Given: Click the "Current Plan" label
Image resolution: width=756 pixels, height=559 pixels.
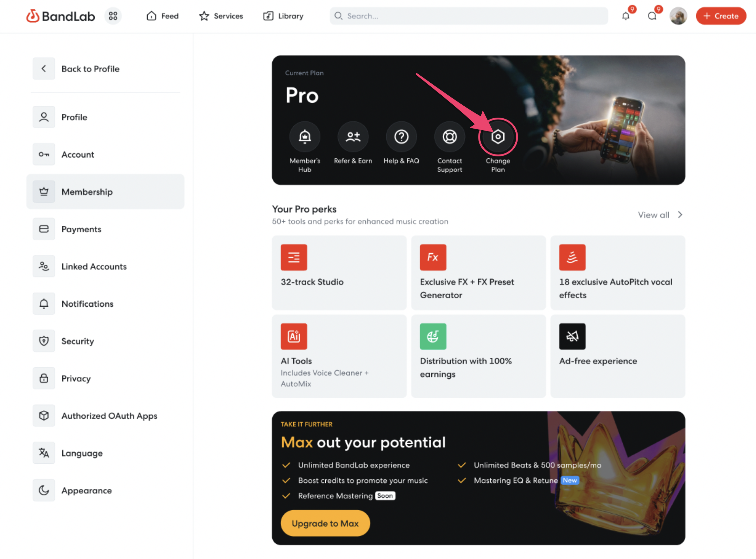Looking at the screenshot, I should [304, 73].
